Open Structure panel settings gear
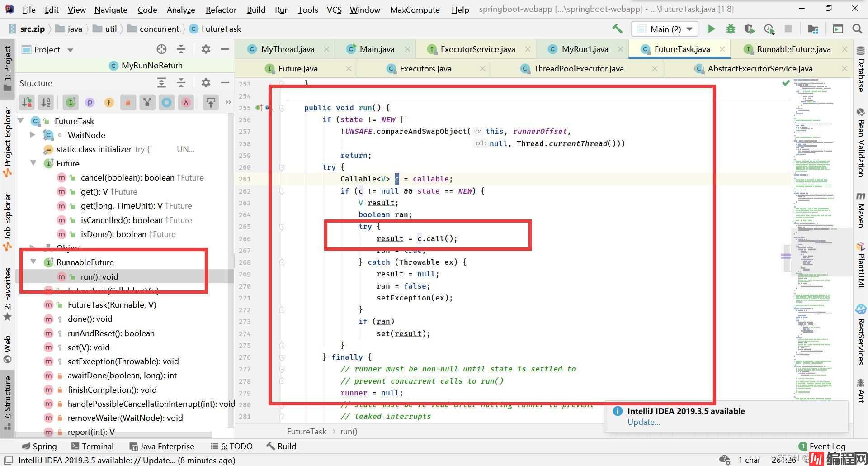Screen dimensions: 868x466 206,82
